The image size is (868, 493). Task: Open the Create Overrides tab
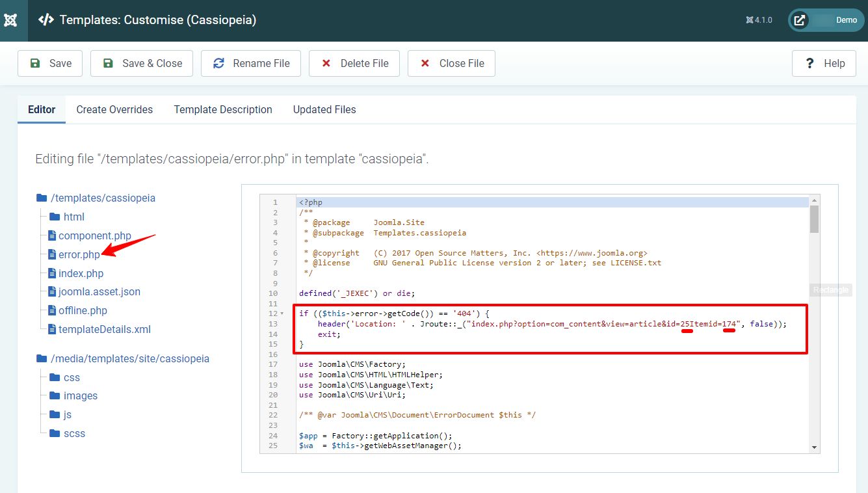114,109
